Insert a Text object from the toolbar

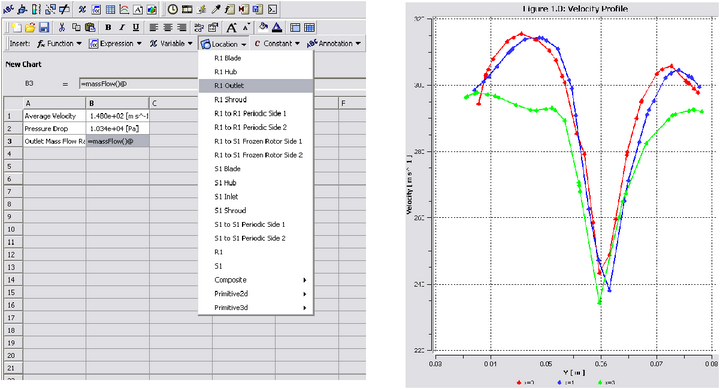pyautogui.click(x=8, y=9)
